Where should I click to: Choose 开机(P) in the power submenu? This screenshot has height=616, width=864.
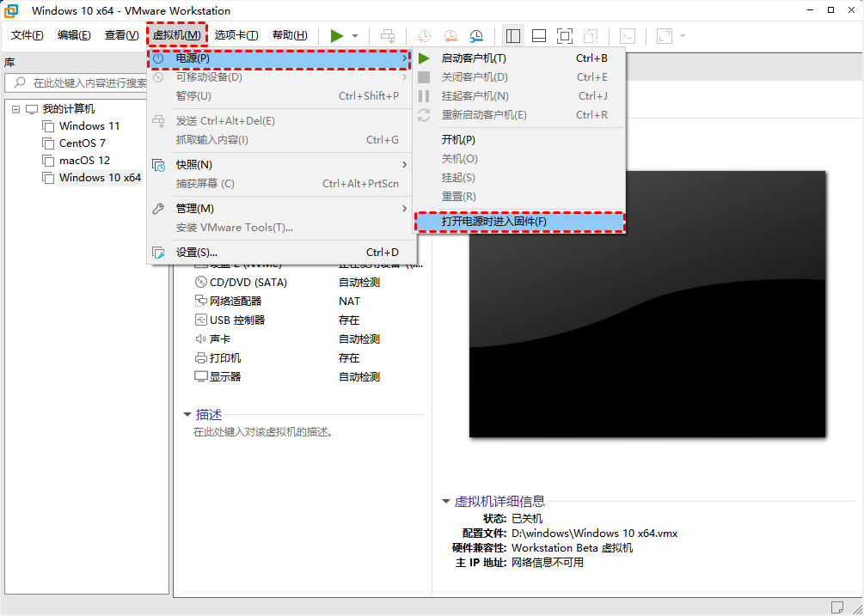tap(519, 140)
